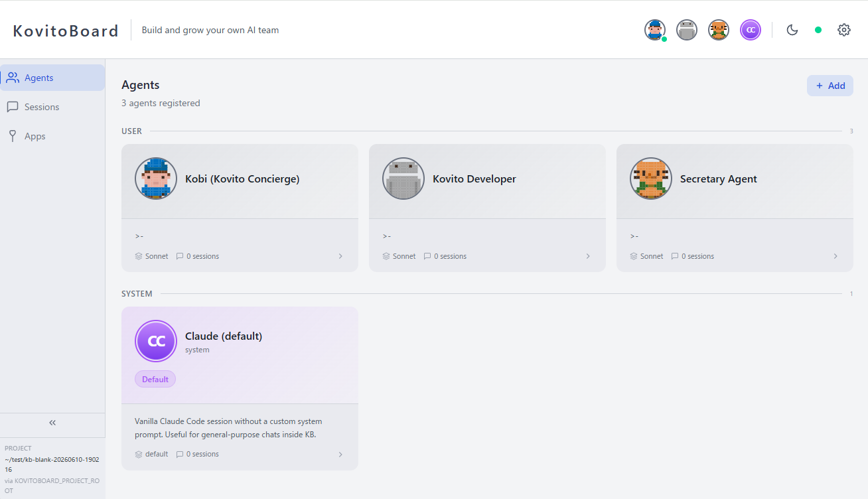This screenshot has width=868, height=499.
Task: Click sessions chat icon on Kovito Developer card
Action: (x=427, y=256)
